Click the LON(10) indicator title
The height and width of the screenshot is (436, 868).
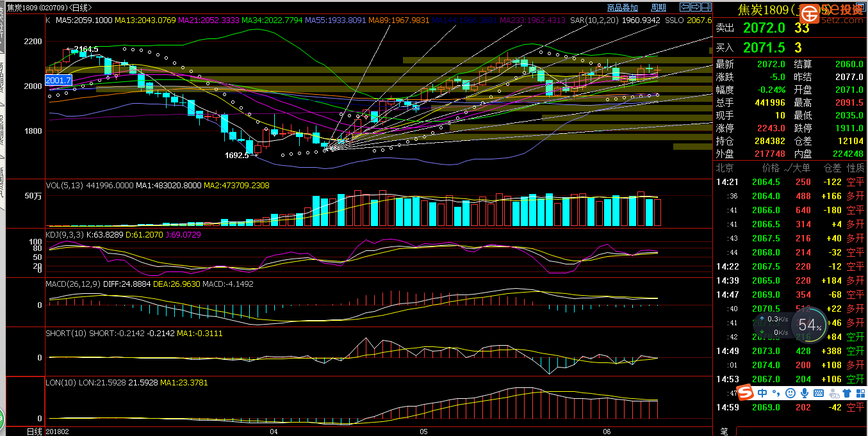[61, 382]
